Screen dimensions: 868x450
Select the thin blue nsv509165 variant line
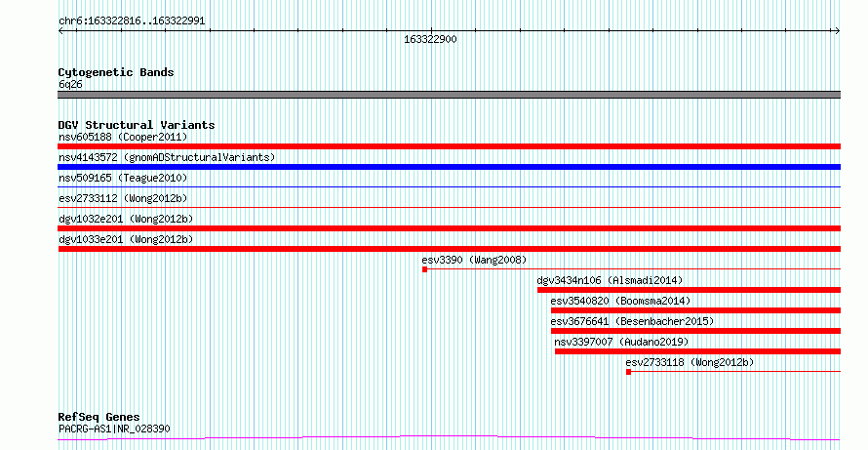point(450,187)
